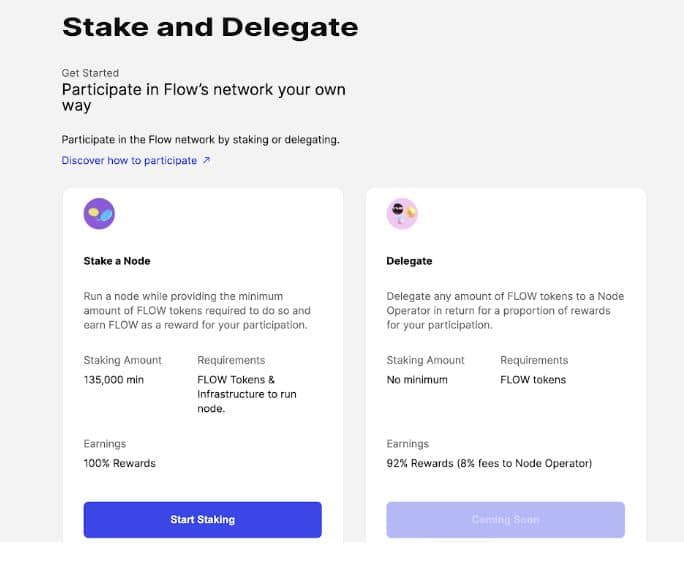Viewport: 684px width, 563px height.
Task: Click the Earnings label in Stake a Node card
Action: point(105,443)
